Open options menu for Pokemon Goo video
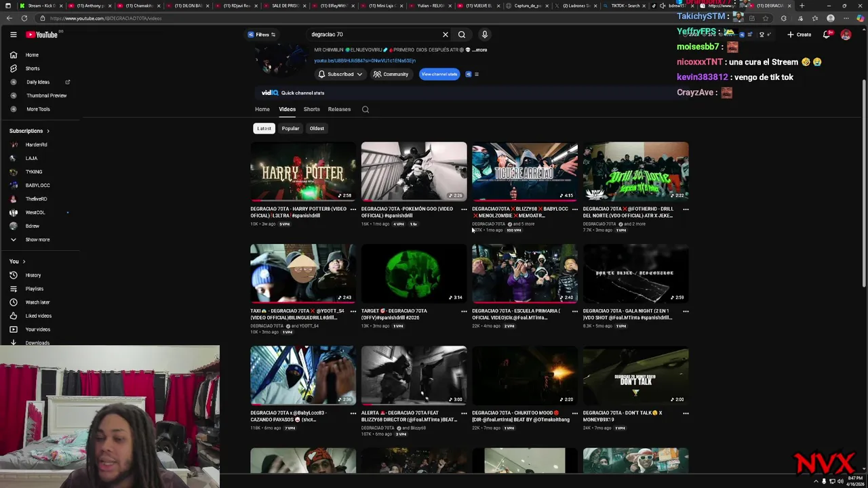Screen dimensions: 868x488 point(464,209)
